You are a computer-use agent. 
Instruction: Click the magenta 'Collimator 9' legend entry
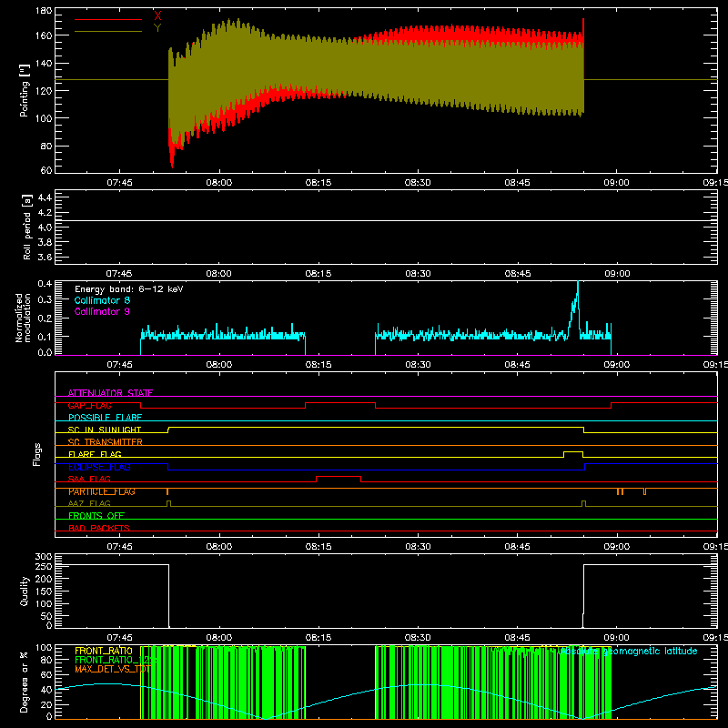pos(102,311)
